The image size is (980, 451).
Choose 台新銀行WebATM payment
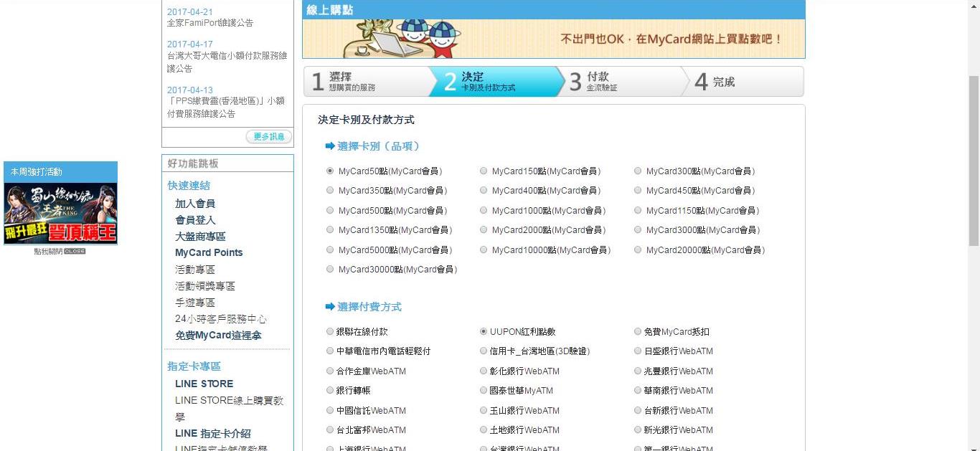click(x=638, y=411)
